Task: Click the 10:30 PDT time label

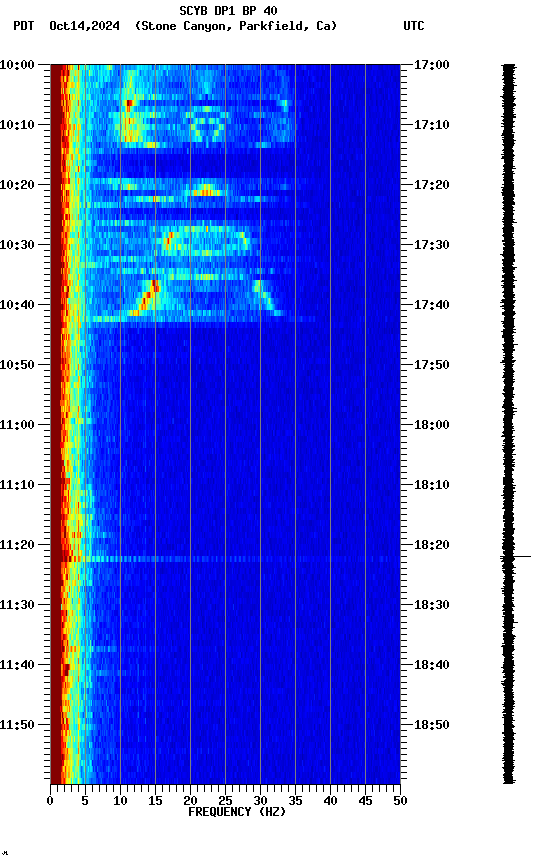Action: click(x=17, y=245)
